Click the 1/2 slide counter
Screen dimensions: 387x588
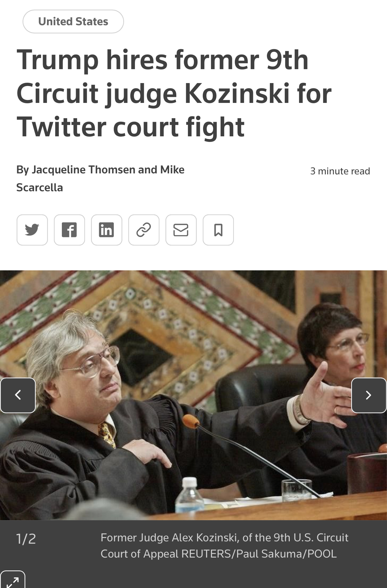(x=26, y=539)
